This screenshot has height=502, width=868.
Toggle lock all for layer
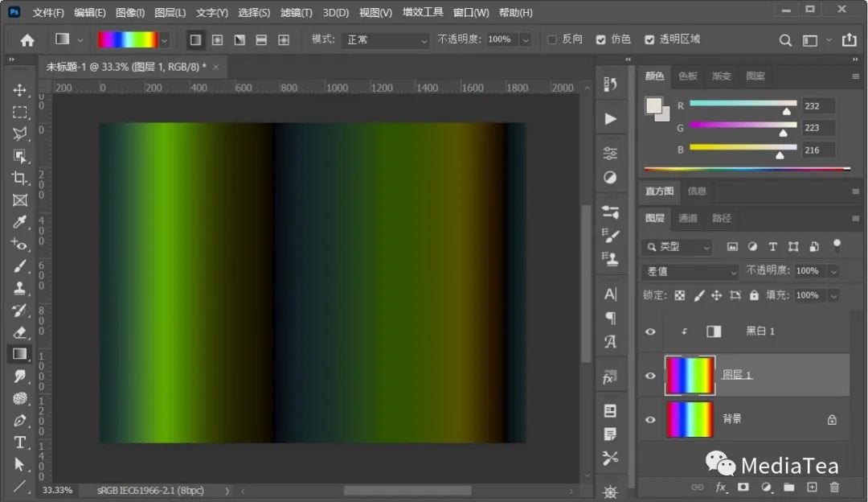(754, 295)
